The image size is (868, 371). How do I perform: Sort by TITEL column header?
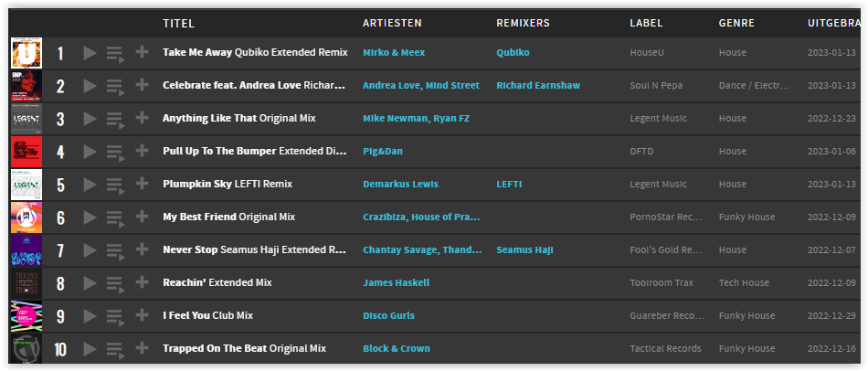178,23
